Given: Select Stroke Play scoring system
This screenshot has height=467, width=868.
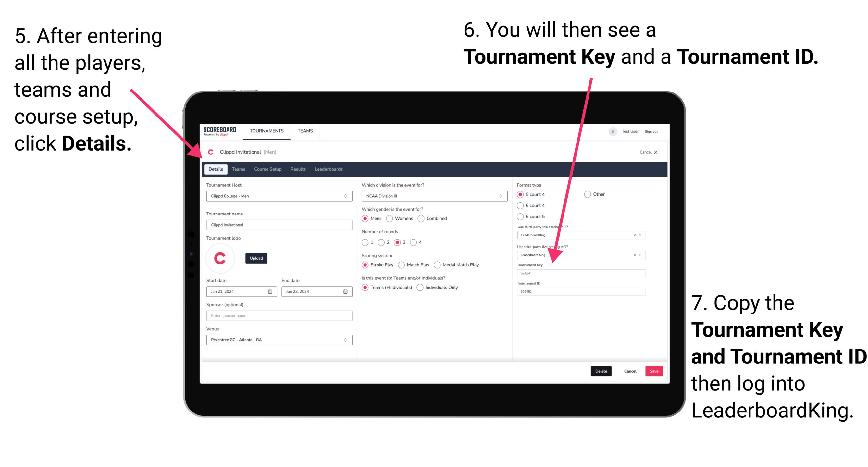Looking at the screenshot, I should click(x=366, y=264).
